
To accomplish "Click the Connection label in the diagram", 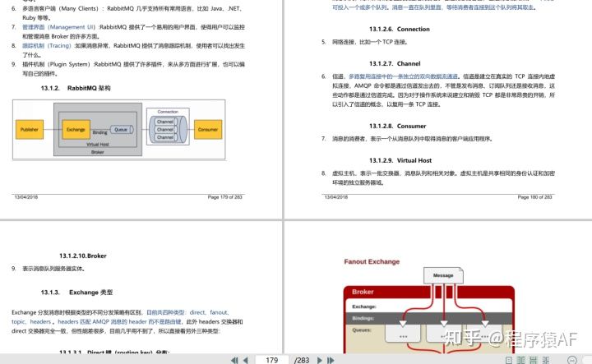I will click(168, 112).
